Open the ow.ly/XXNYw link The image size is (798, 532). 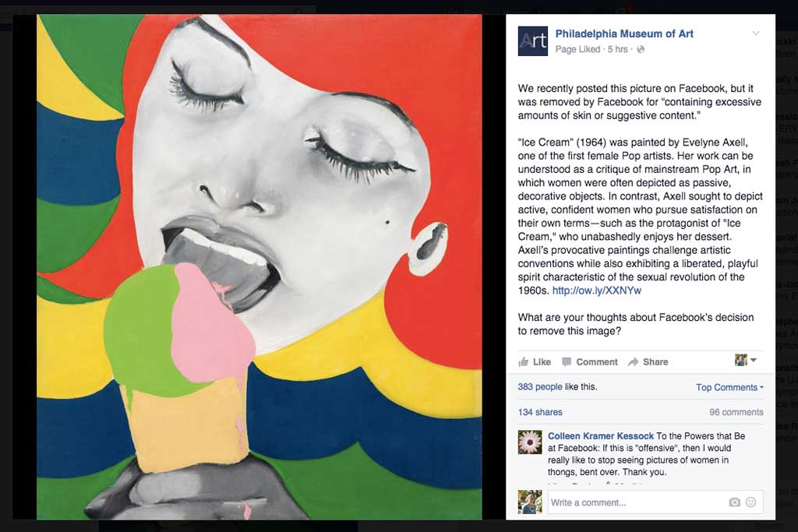pyautogui.click(x=596, y=291)
